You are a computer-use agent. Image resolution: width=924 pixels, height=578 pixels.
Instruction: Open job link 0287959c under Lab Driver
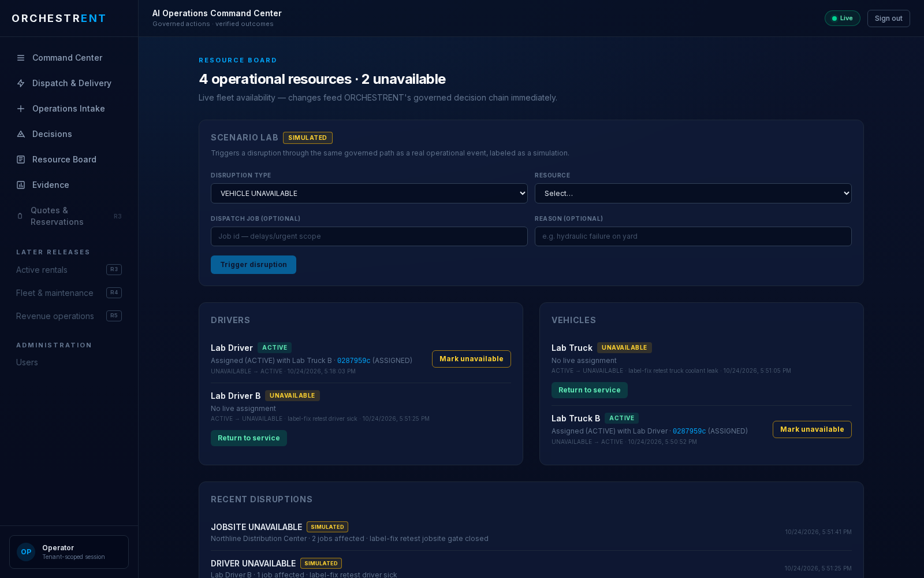[x=353, y=361]
